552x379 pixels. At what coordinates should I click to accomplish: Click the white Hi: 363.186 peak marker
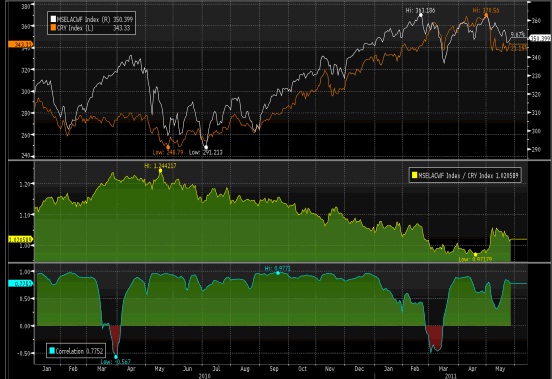421,15
